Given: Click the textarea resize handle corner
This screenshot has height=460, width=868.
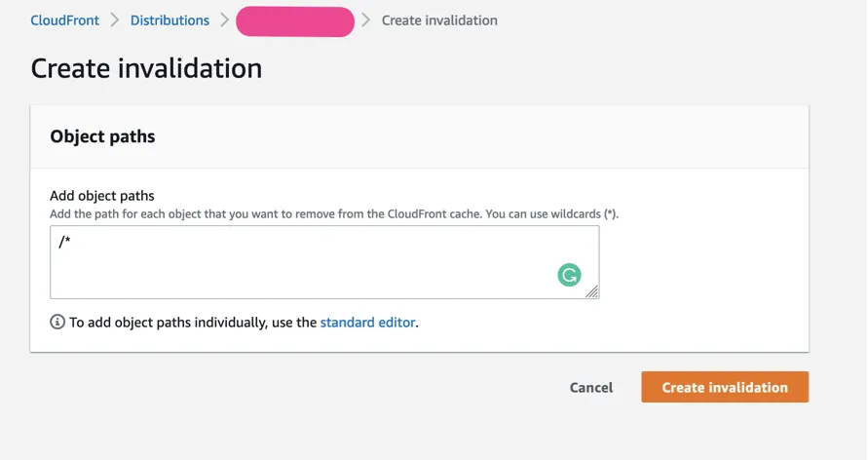Looking at the screenshot, I should pyautogui.click(x=592, y=291).
